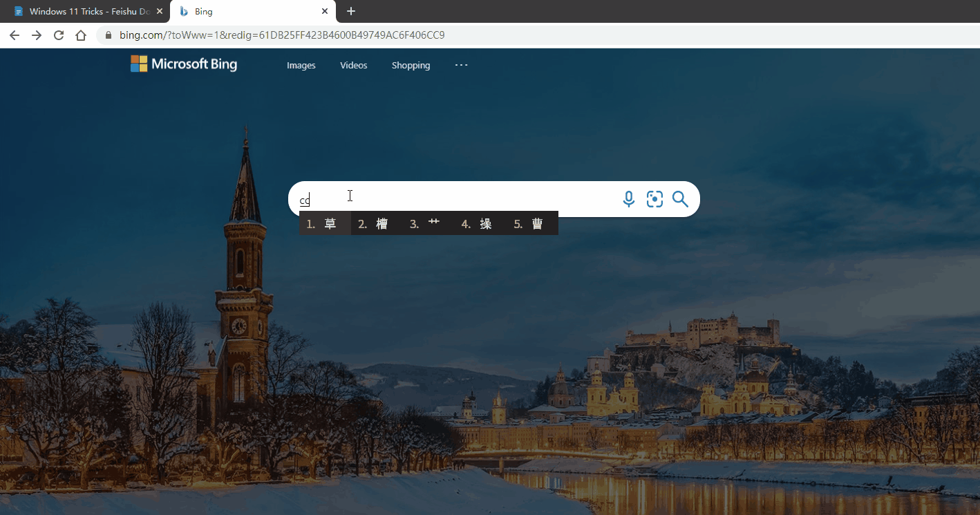Click the browser forward arrow
Screen dimensions: 980x515
(37, 35)
